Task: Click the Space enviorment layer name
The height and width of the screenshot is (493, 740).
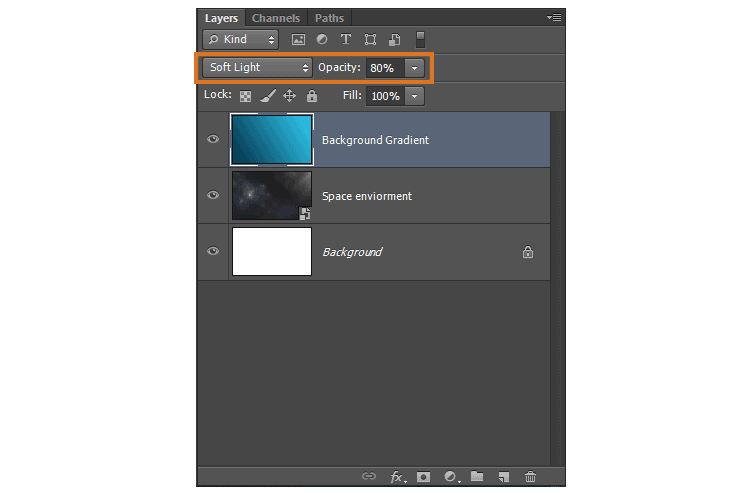Action: tap(367, 196)
